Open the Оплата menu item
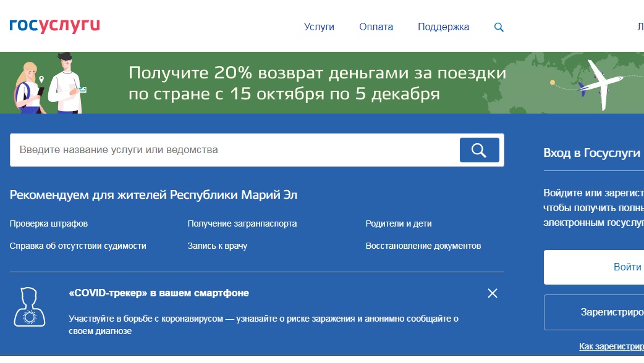The image size is (644, 363). click(376, 27)
